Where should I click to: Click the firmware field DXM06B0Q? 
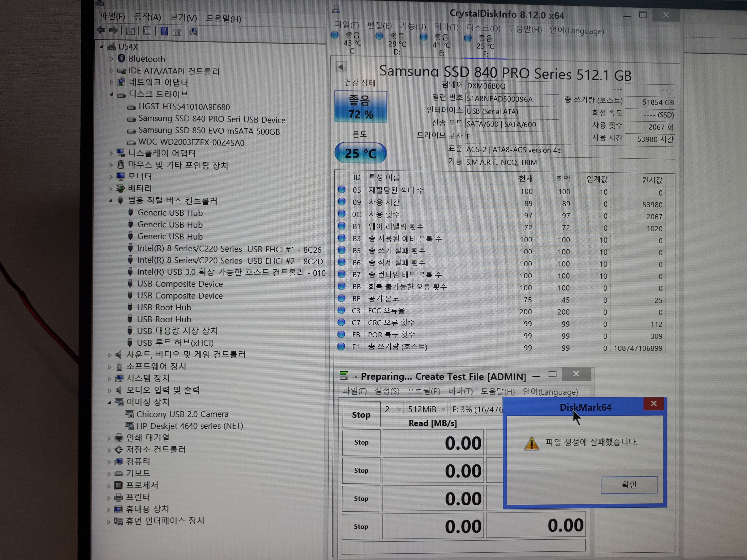click(x=512, y=86)
